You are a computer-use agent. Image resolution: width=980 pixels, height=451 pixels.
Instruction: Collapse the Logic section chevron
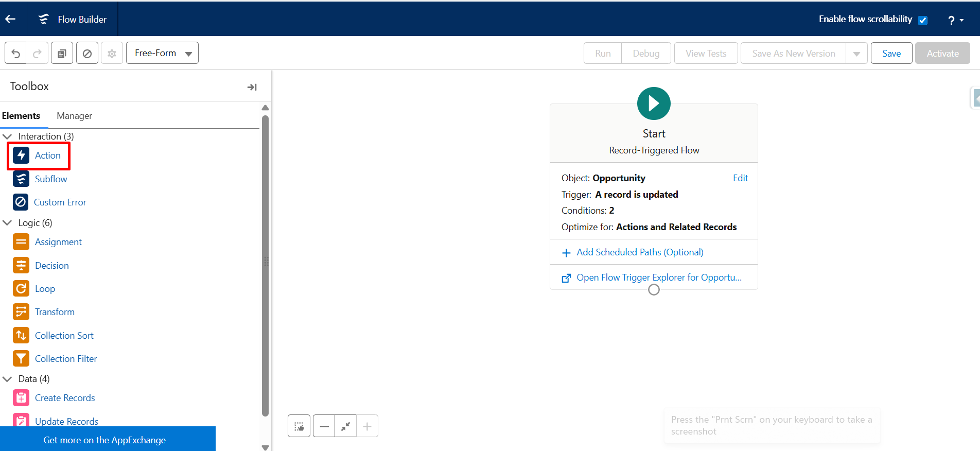tap(8, 223)
